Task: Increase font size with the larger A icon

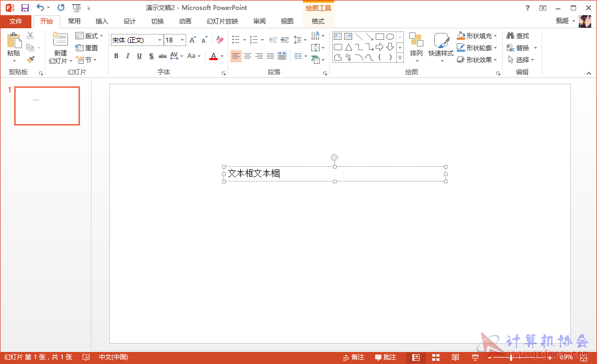Action: click(193, 40)
